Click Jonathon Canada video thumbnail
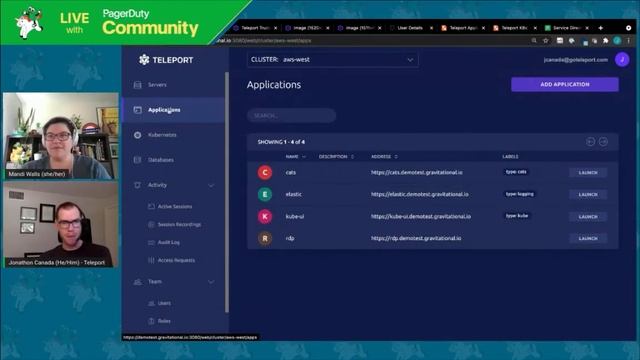This screenshot has width=640, height=360. pyautogui.click(x=60, y=225)
